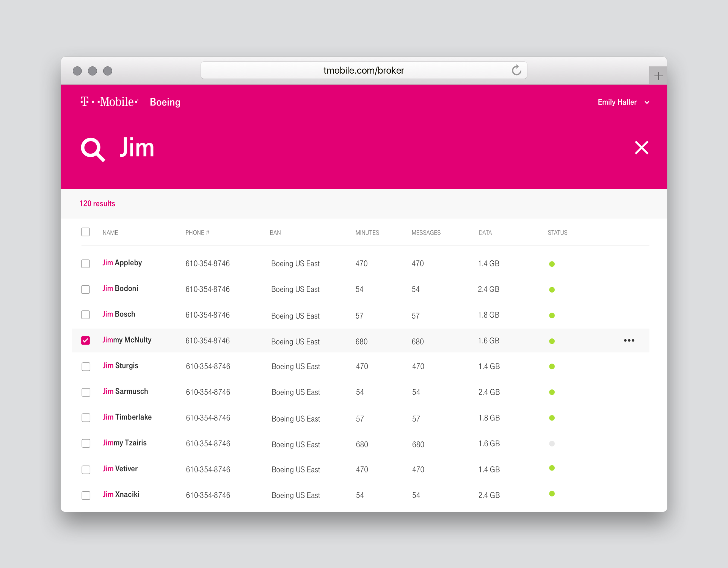The width and height of the screenshot is (728, 568).
Task: Sort by the MINUTES column header
Action: click(367, 233)
